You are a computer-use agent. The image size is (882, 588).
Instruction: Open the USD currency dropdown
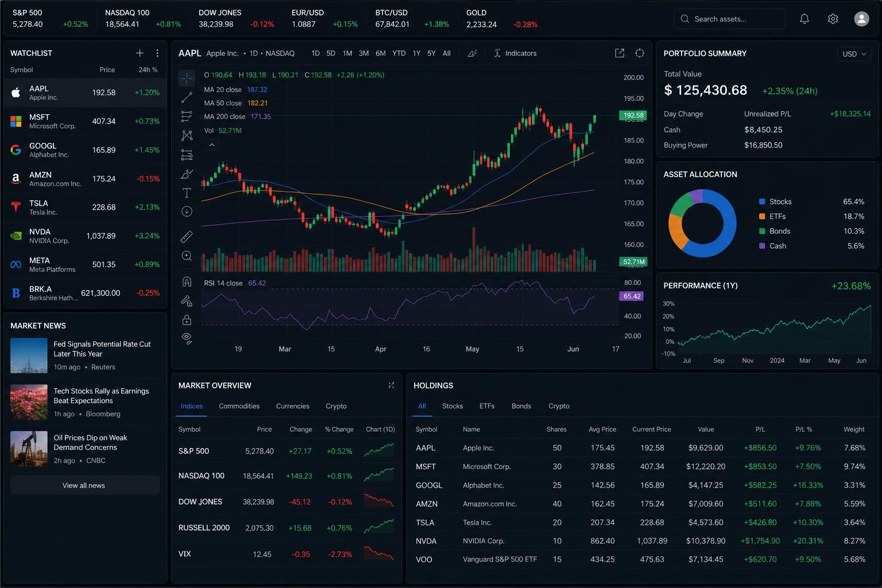tap(854, 54)
